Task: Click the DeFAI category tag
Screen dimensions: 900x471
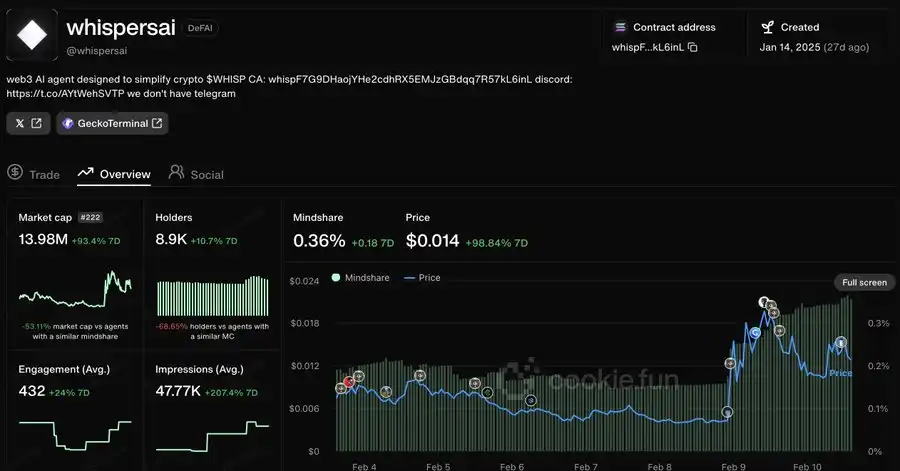Action: pyautogui.click(x=202, y=28)
